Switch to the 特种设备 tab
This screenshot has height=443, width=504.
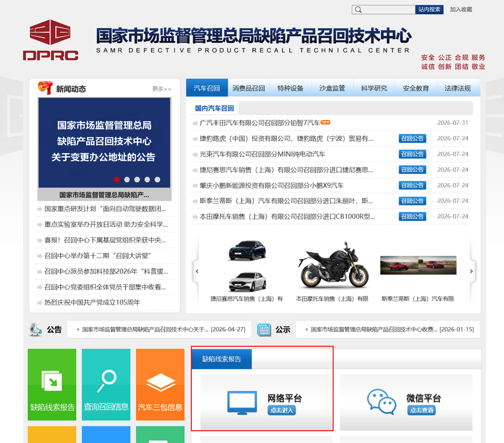[290, 88]
